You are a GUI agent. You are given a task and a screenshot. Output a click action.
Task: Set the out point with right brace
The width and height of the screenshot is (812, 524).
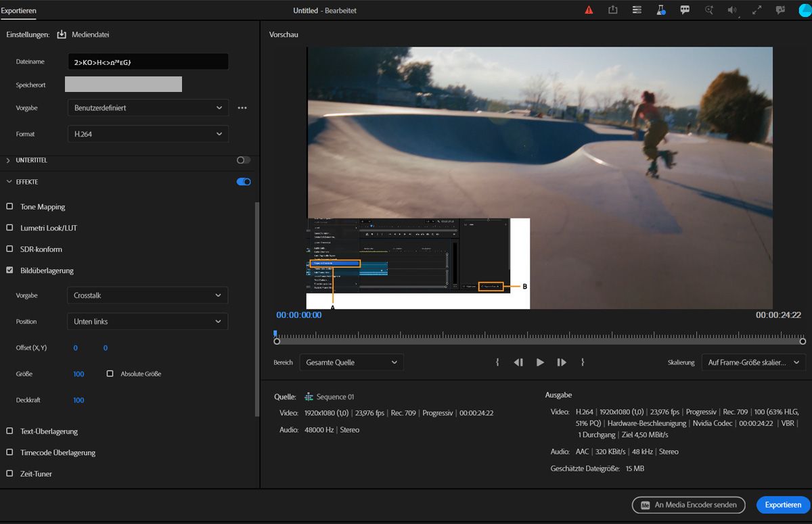(583, 362)
